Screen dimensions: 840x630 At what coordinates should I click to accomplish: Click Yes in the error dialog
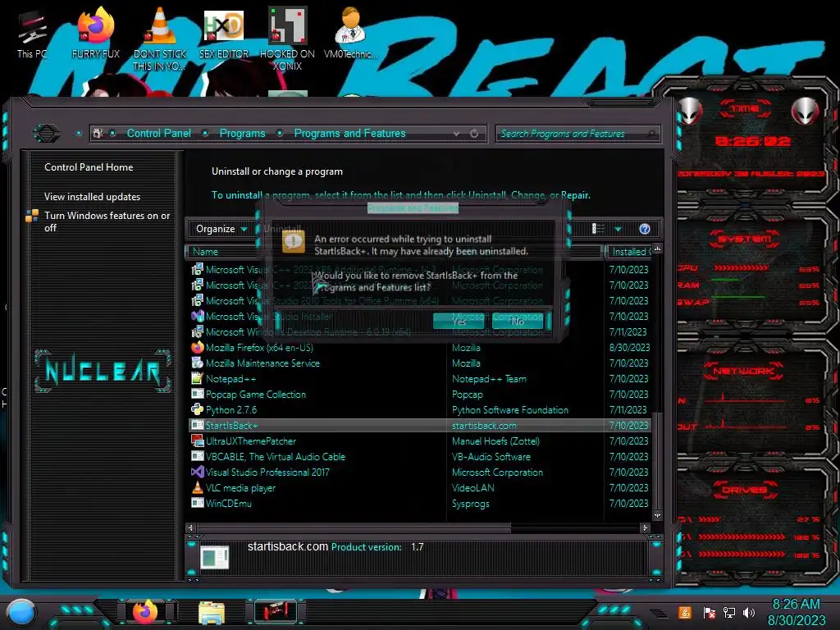pyautogui.click(x=459, y=321)
